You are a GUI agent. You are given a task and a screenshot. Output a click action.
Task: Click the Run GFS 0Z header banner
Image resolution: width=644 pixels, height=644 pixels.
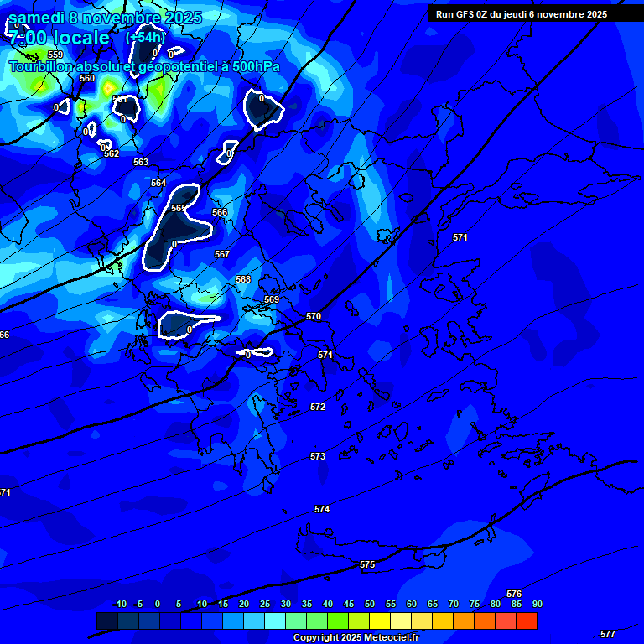point(521,14)
